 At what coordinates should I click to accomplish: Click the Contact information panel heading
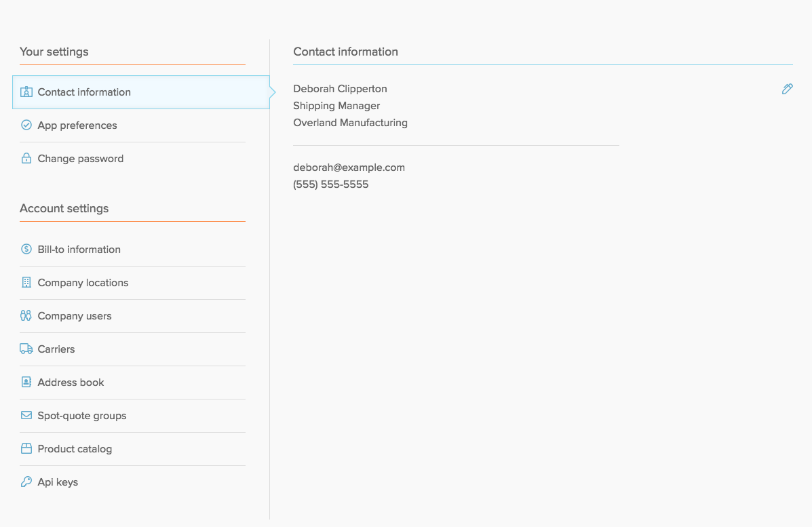[345, 52]
